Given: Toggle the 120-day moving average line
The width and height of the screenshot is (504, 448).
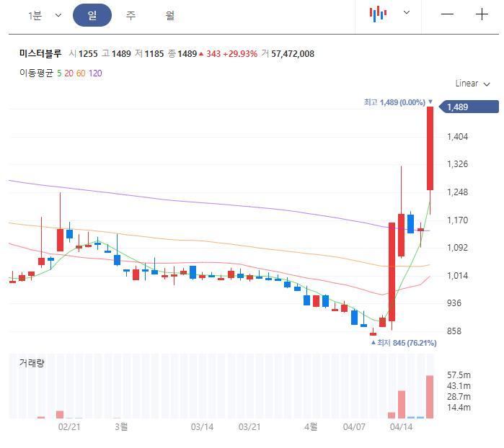Looking at the screenshot, I should (95, 73).
